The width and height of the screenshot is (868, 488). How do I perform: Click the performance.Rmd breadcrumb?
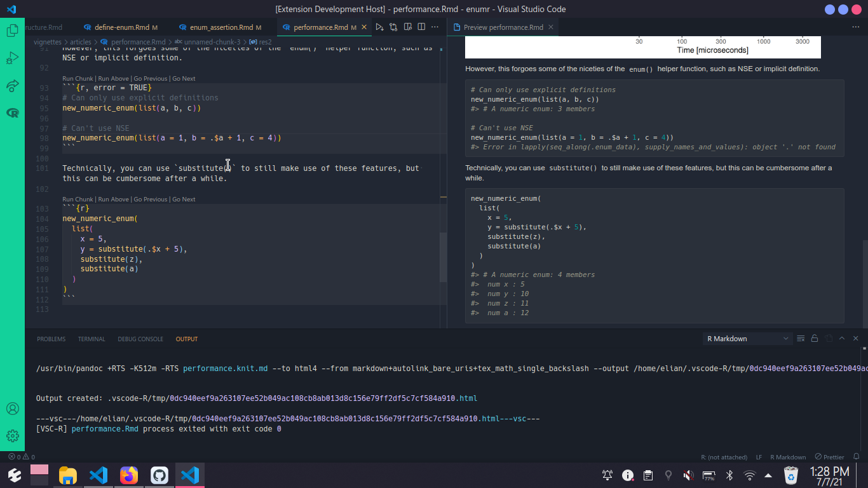[x=133, y=42]
